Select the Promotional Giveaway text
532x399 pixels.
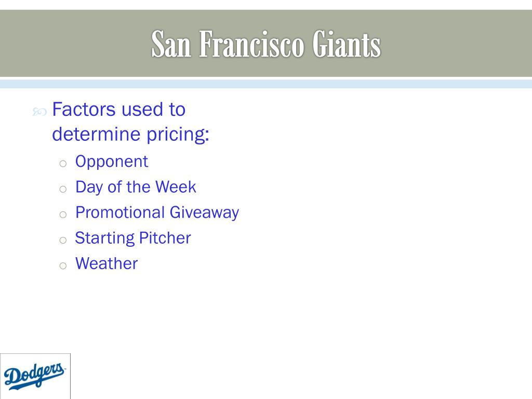(x=157, y=212)
